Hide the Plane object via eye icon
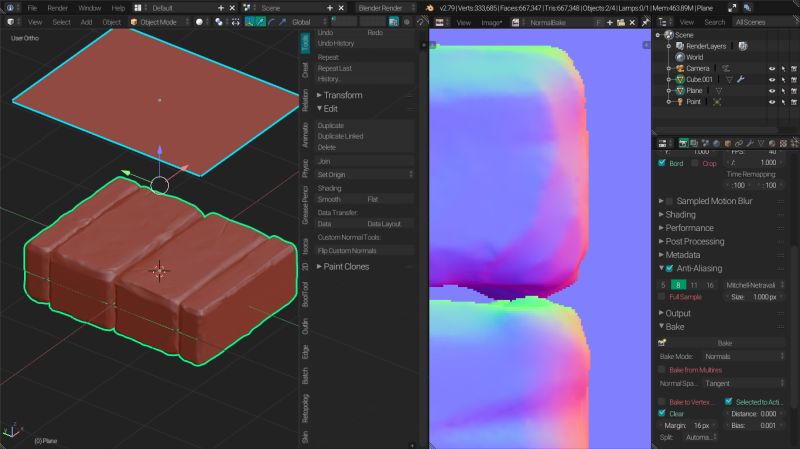The width and height of the screenshot is (800, 449). [x=772, y=91]
